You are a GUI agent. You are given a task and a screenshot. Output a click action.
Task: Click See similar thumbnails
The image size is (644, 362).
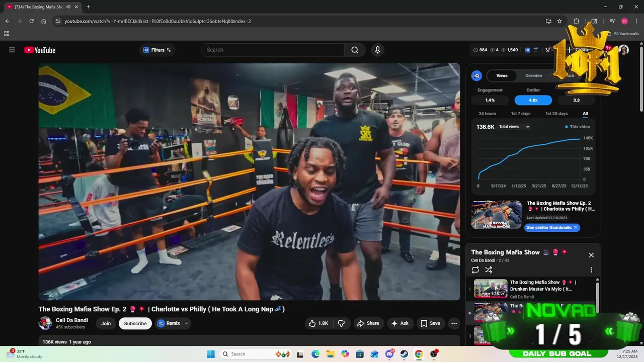[552, 228]
